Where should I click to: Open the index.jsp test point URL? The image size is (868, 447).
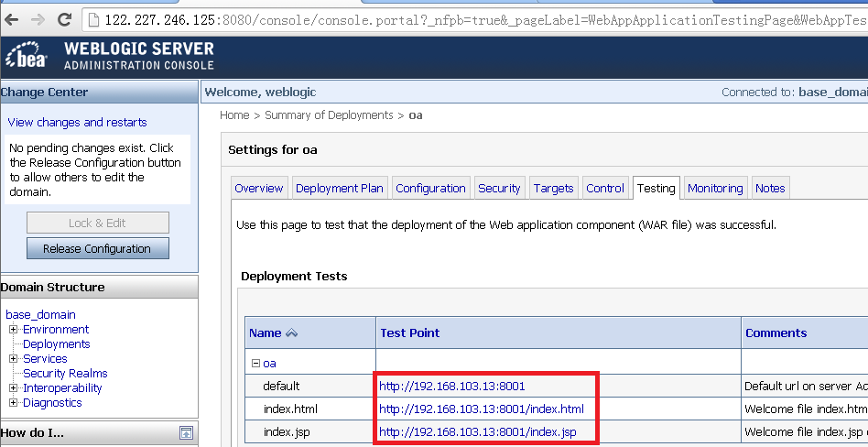coord(478,432)
